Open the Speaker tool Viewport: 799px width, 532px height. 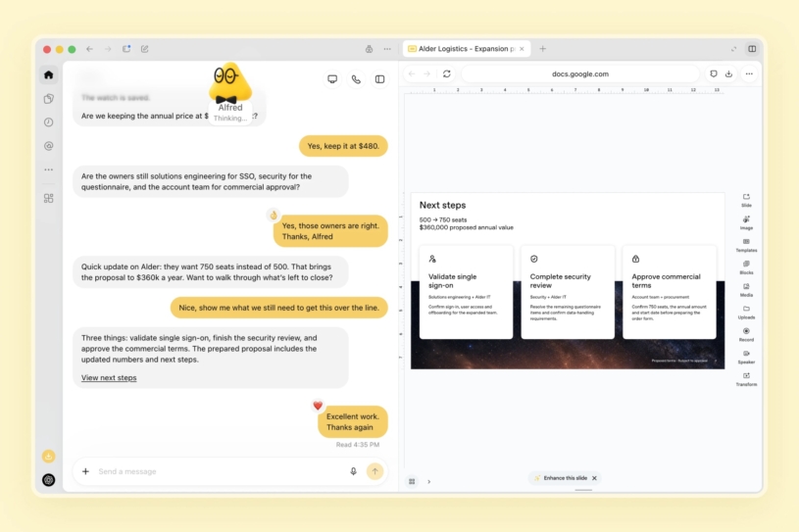coord(746,357)
